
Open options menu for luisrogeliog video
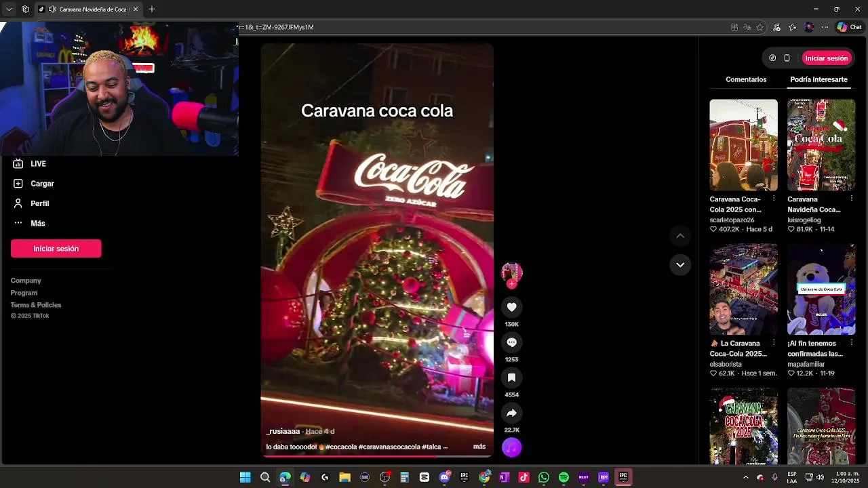tap(851, 199)
